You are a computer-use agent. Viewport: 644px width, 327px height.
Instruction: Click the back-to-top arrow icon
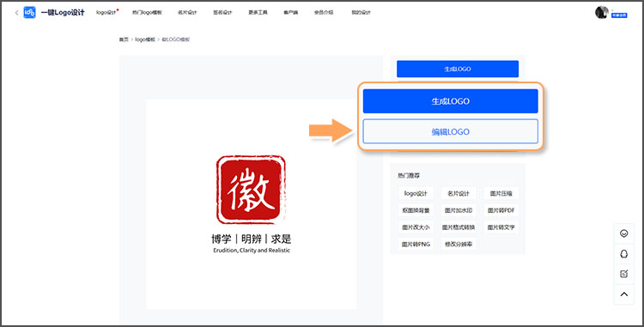click(x=624, y=294)
